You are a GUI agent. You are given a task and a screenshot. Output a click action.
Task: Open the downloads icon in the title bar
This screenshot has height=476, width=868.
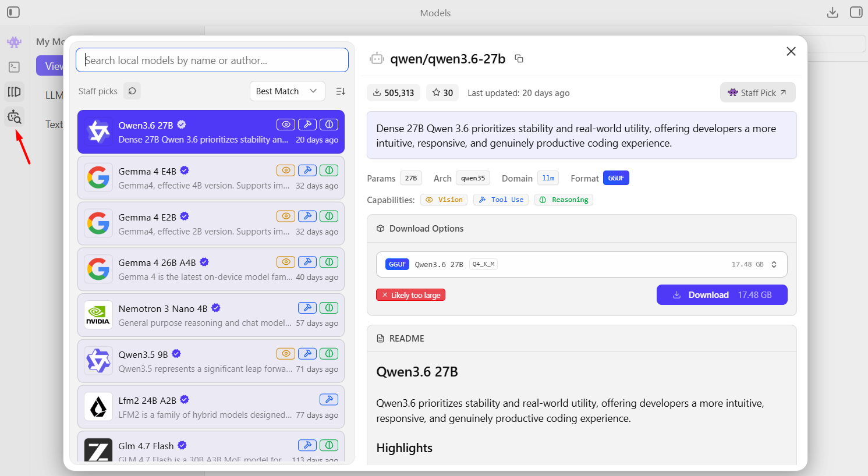tap(832, 12)
